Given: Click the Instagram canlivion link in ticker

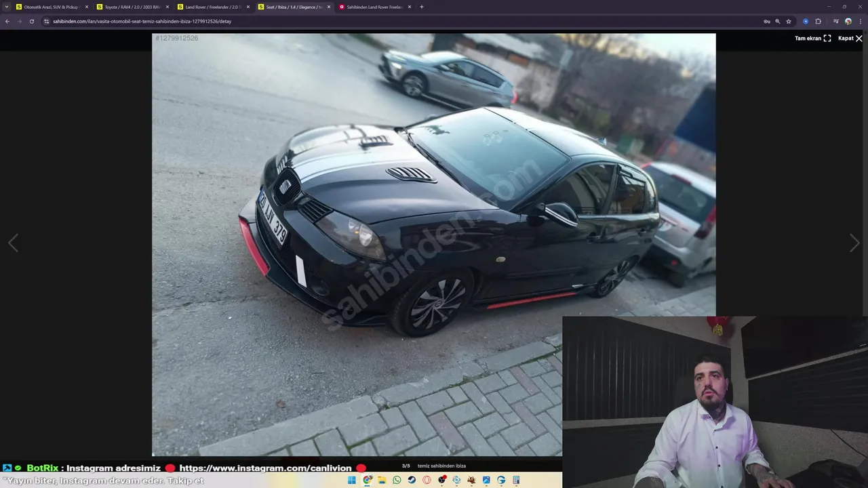Looking at the screenshot, I should [x=266, y=468].
